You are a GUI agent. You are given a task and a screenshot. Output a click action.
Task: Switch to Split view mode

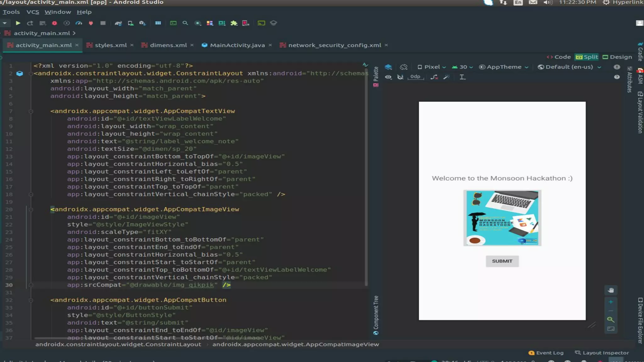(x=587, y=57)
